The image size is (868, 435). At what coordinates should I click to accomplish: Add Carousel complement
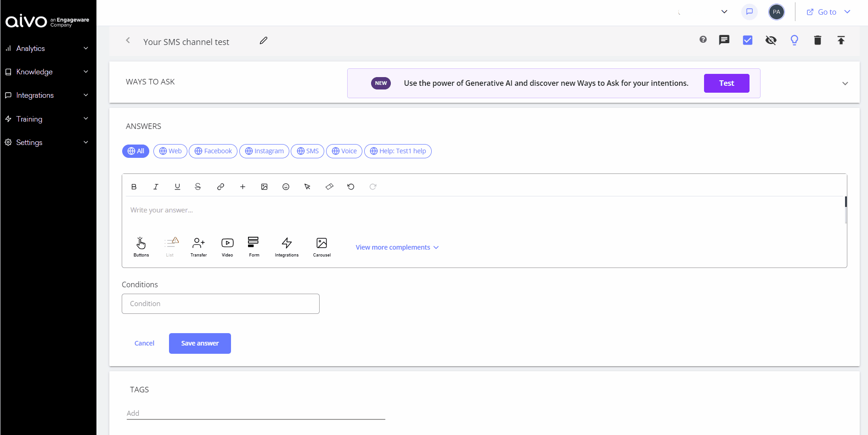pyautogui.click(x=322, y=247)
